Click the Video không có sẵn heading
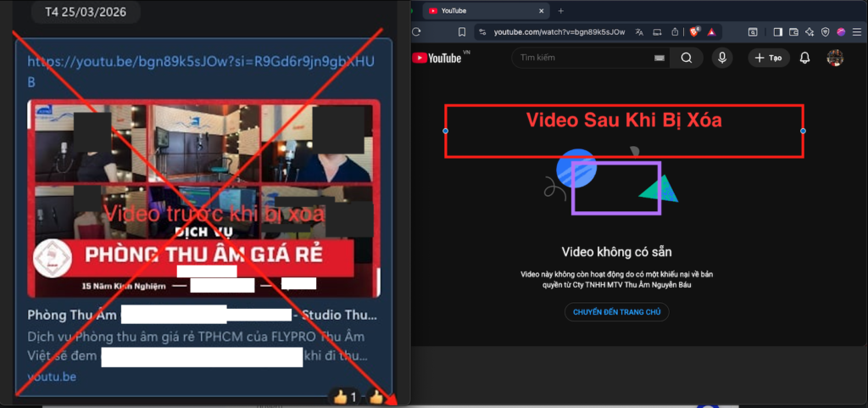This screenshot has height=408, width=868. (x=617, y=253)
